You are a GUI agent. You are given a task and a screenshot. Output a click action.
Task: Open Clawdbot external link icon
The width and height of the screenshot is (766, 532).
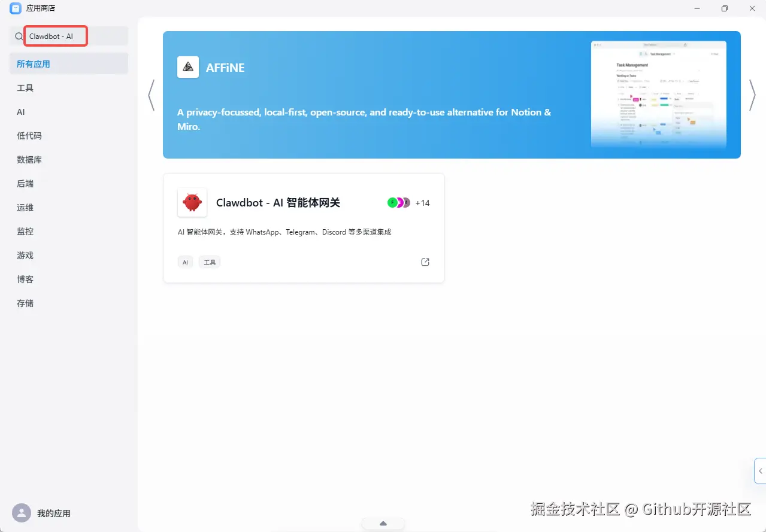(425, 262)
